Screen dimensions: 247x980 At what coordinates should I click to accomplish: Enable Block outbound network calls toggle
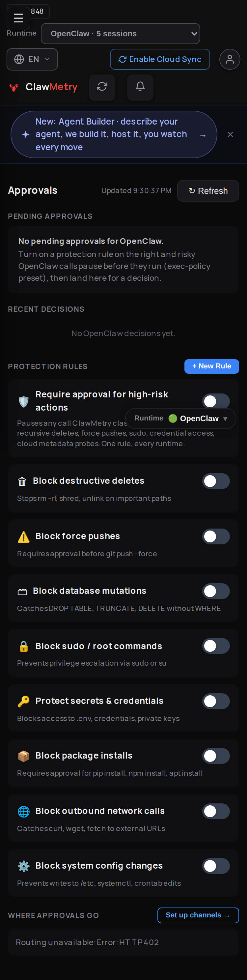(216, 811)
